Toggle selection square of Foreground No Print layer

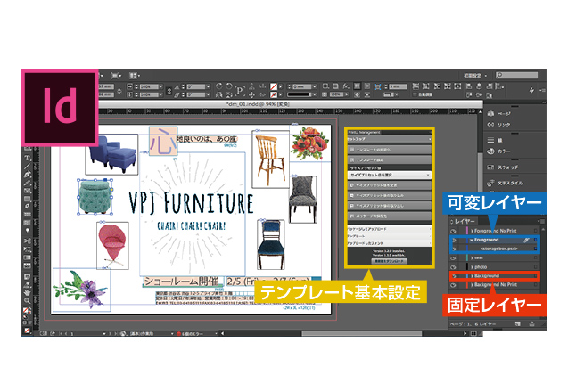point(536,231)
